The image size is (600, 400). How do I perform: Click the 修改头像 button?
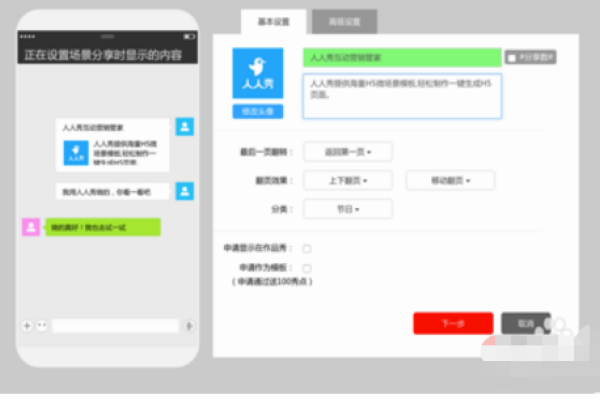tap(258, 111)
